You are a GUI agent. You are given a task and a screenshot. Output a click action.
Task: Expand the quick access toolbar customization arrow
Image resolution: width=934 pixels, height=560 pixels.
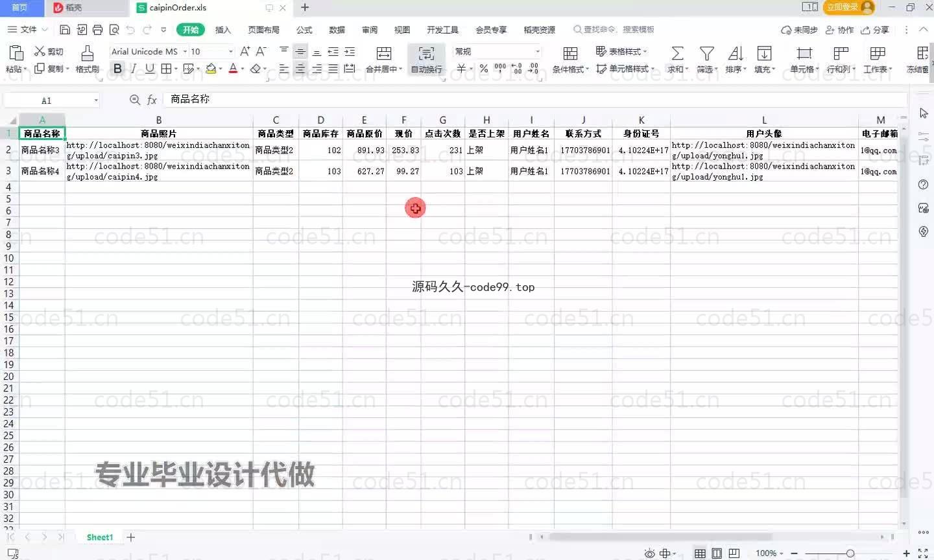pos(163,30)
